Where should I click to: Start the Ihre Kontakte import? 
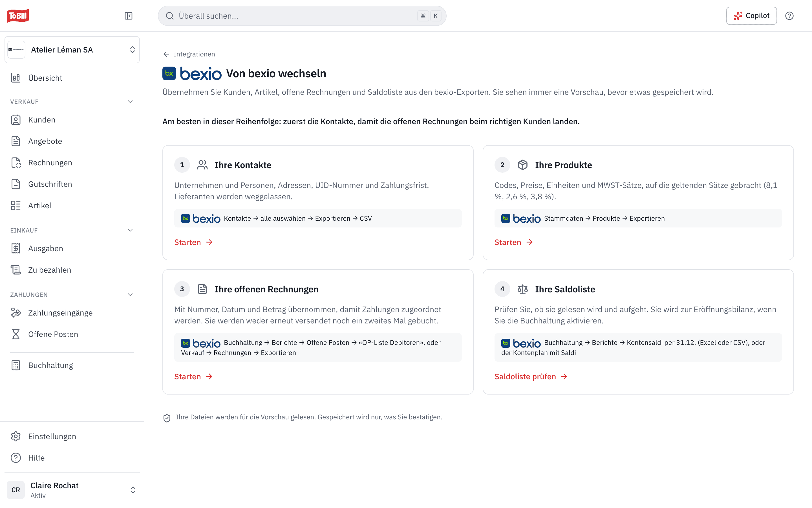coord(193,242)
